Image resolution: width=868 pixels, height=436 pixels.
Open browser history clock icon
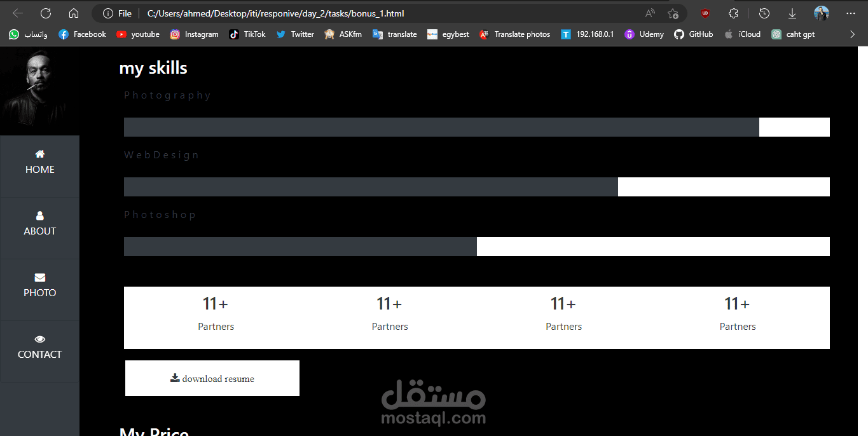click(764, 13)
